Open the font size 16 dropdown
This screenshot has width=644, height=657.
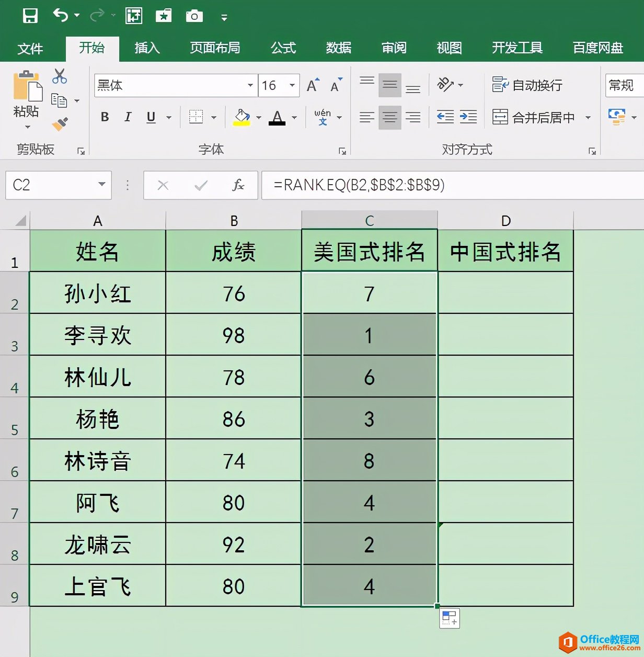[292, 85]
